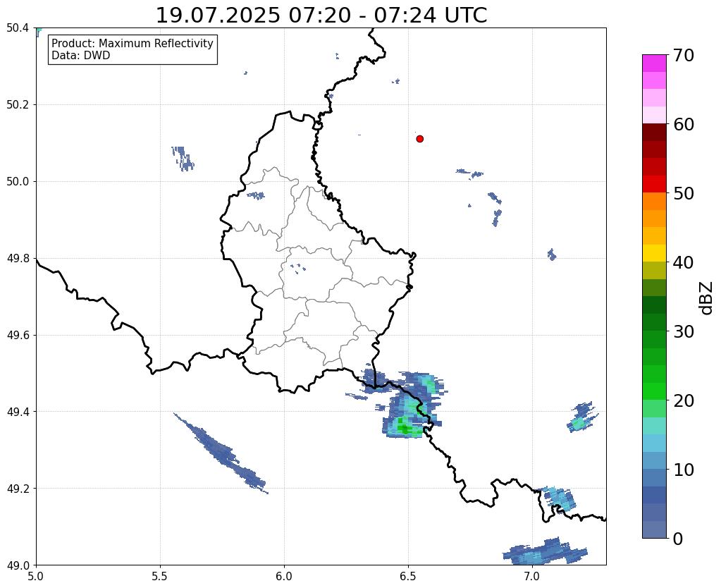This screenshot has height=588, width=721.
Task: Click the 'Product: Maximum Reflectivity' legend text
Action: [133, 43]
